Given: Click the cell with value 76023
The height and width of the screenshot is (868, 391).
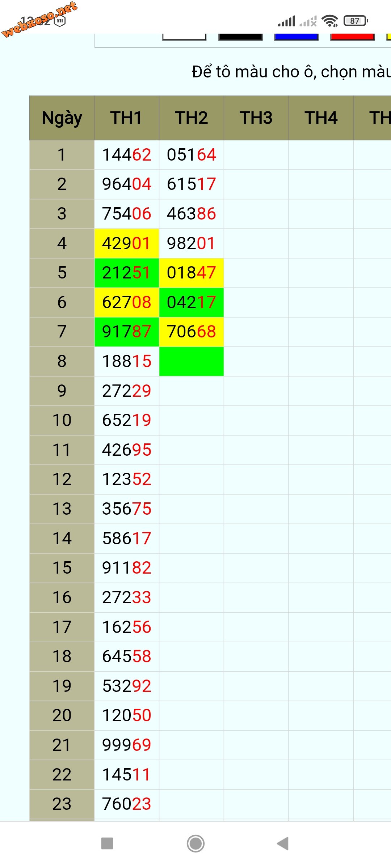Looking at the screenshot, I should 127,804.
